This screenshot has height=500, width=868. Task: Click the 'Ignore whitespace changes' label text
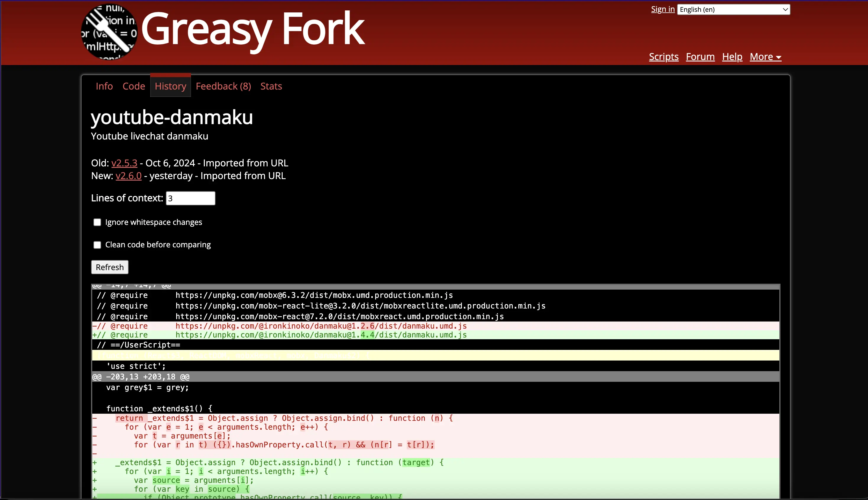tap(153, 222)
